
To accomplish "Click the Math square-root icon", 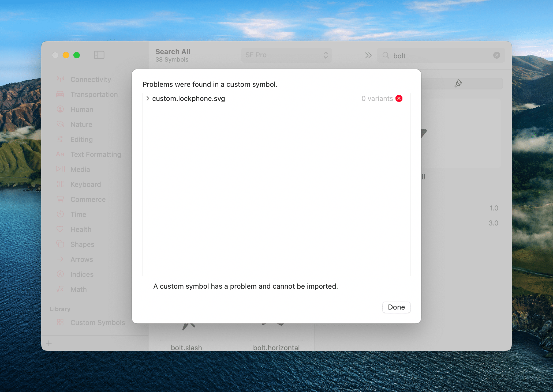I will (x=60, y=289).
